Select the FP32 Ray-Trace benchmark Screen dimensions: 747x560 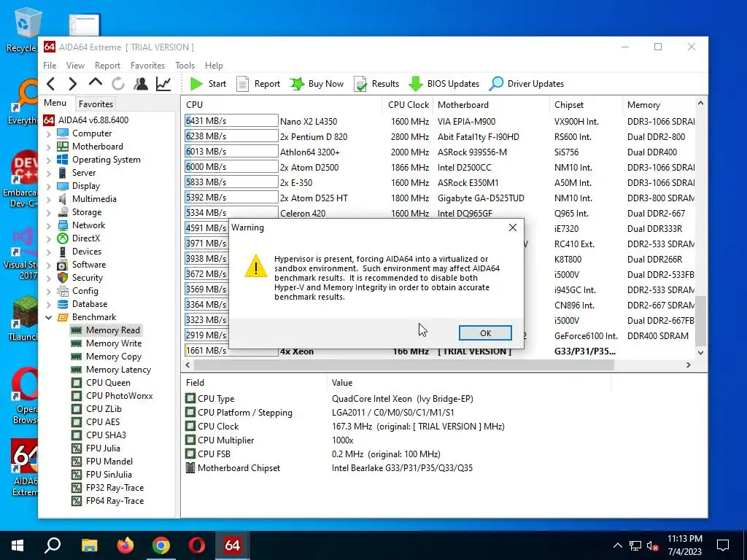108,488
